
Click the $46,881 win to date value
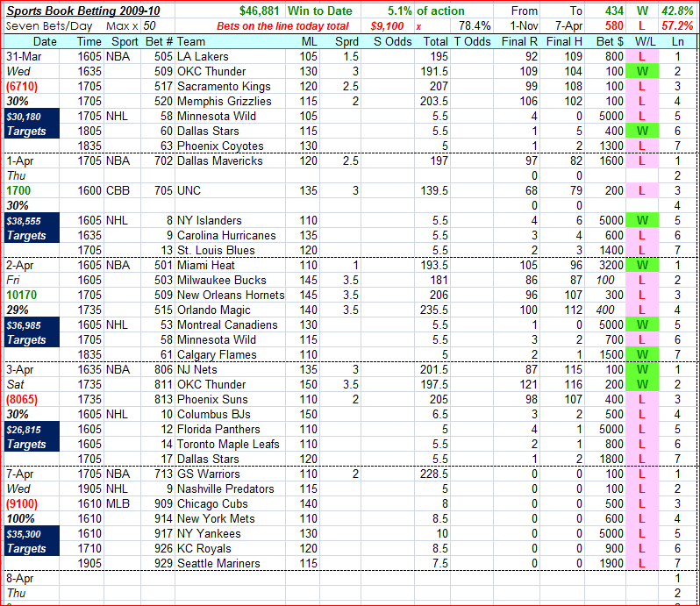pyautogui.click(x=259, y=11)
